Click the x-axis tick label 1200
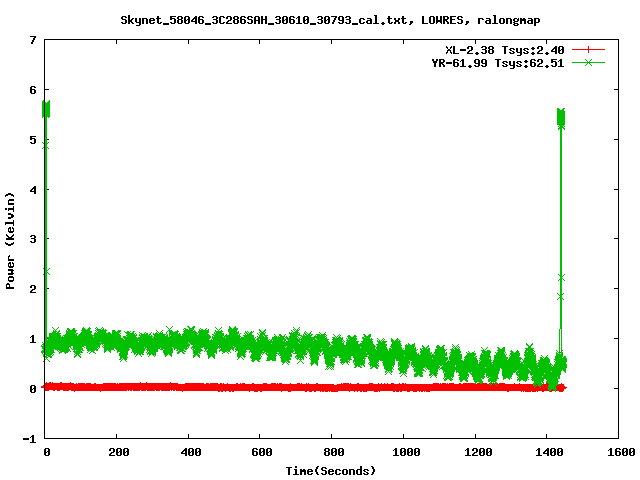The width and height of the screenshot is (640, 480). pos(478,452)
